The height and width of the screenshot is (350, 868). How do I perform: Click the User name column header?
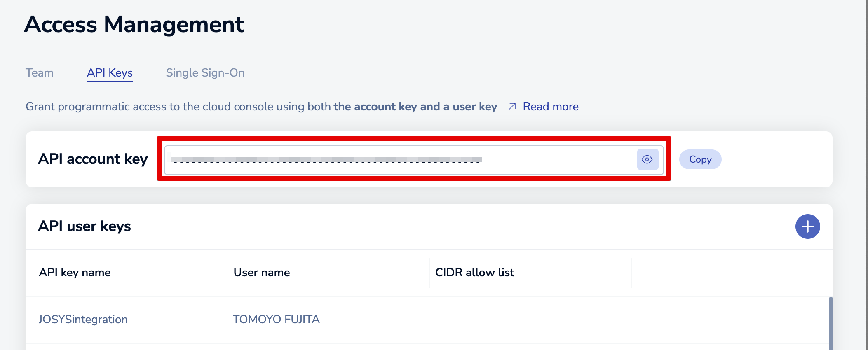click(262, 273)
